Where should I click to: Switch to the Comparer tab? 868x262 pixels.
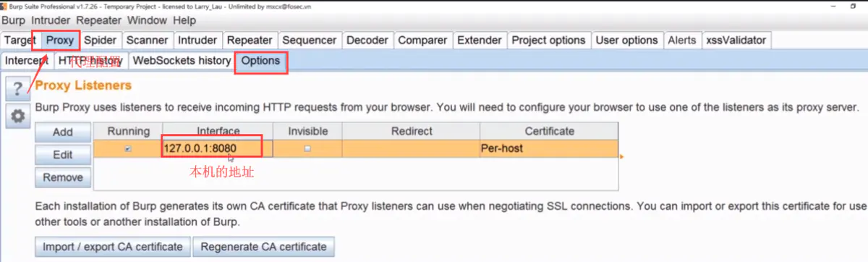[x=422, y=41]
